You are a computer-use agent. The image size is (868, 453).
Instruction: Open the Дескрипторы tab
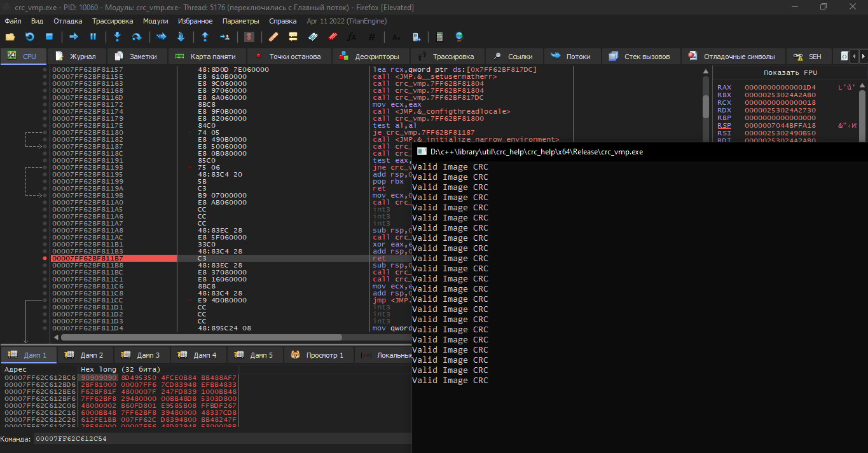(370, 57)
